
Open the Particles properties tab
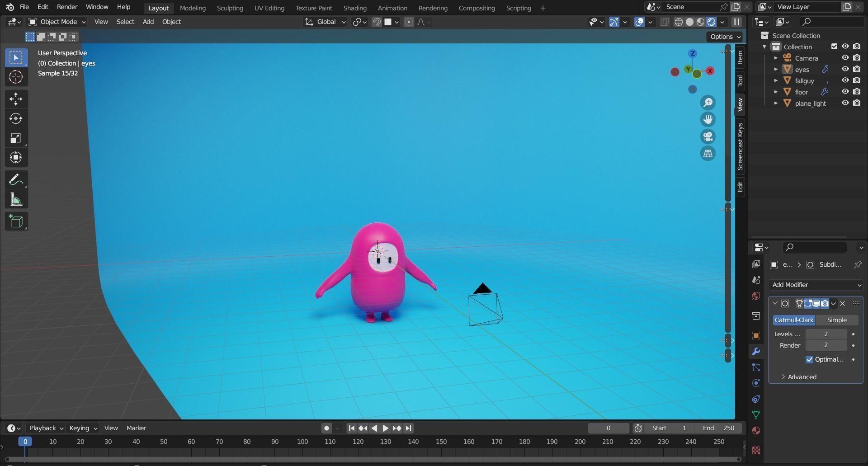tap(756, 367)
